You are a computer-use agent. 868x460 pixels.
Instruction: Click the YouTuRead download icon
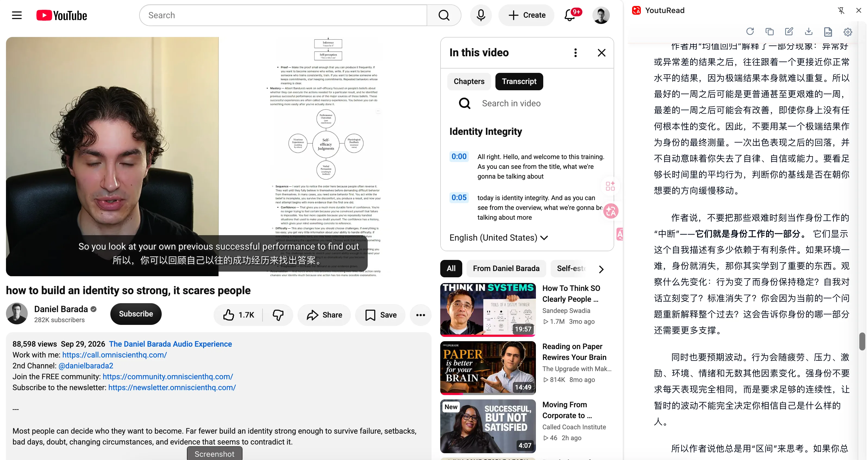click(808, 32)
